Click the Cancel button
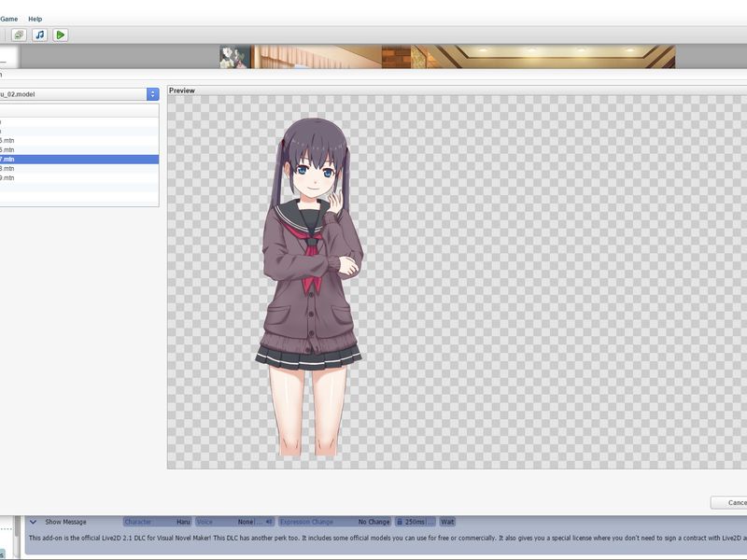The height and width of the screenshot is (560, 747). 730,502
